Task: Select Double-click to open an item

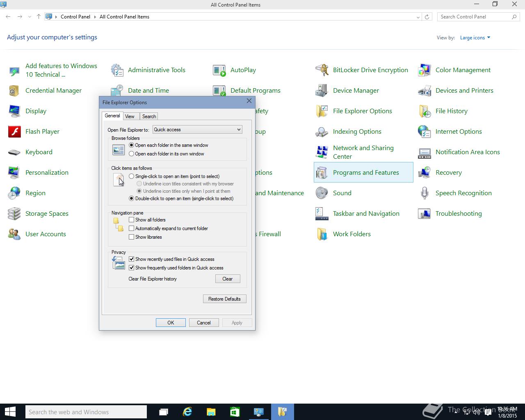Action: [x=131, y=199]
